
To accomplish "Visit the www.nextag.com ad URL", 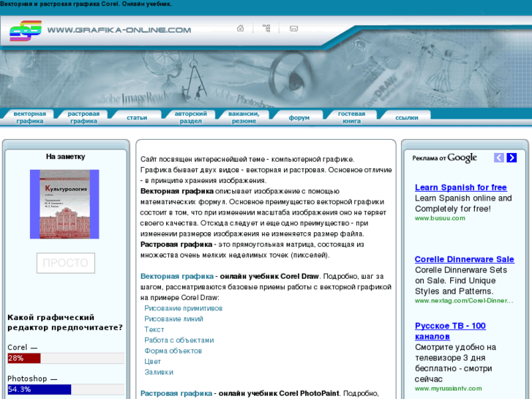I will [x=464, y=301].
